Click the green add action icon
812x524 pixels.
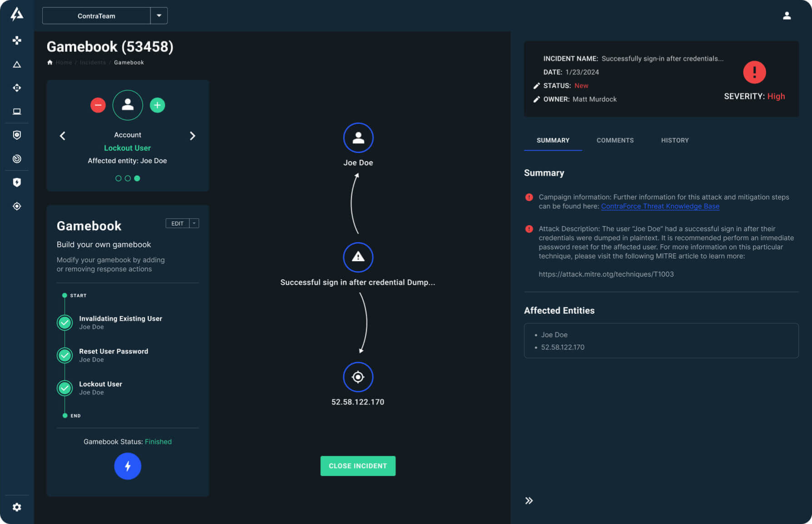[157, 105]
